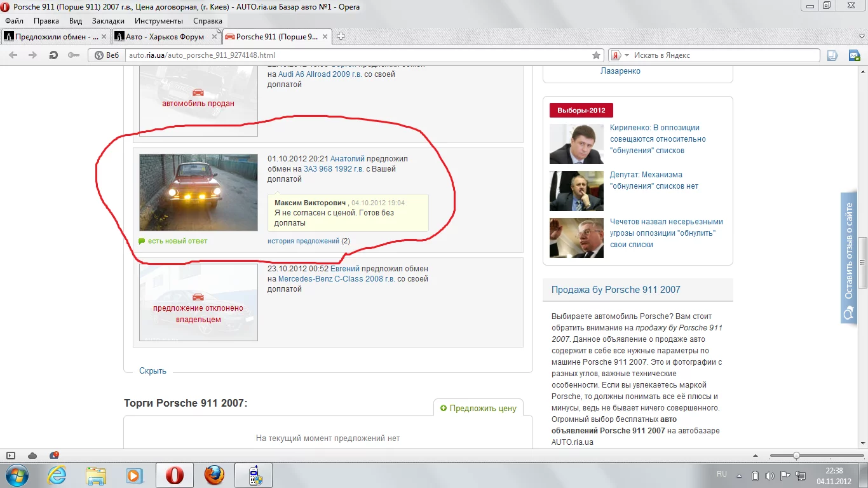Open the password manager key icon
The height and width of the screenshot is (488, 868).
click(x=74, y=55)
